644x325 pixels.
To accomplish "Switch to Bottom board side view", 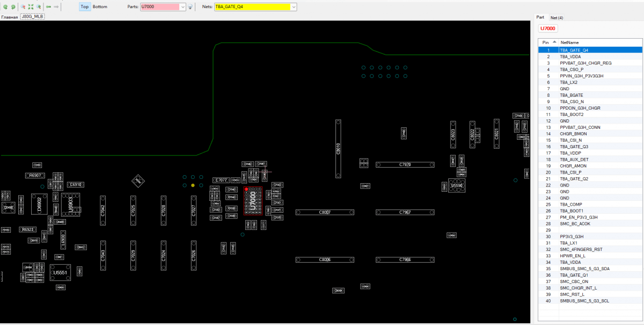I will click(100, 7).
